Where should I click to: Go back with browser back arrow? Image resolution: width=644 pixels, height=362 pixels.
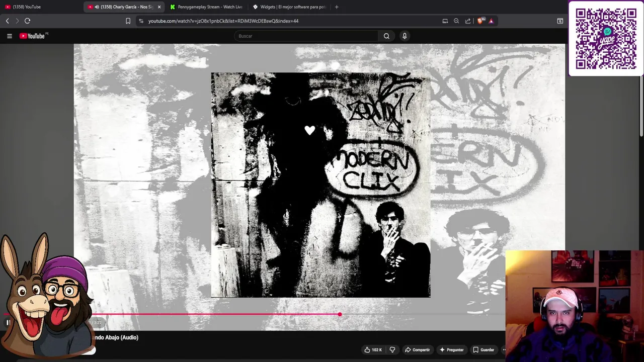click(x=7, y=21)
